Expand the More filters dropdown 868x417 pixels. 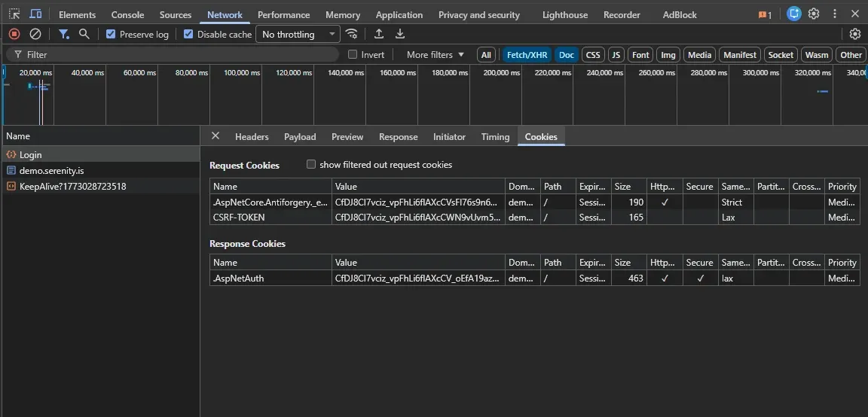point(435,55)
